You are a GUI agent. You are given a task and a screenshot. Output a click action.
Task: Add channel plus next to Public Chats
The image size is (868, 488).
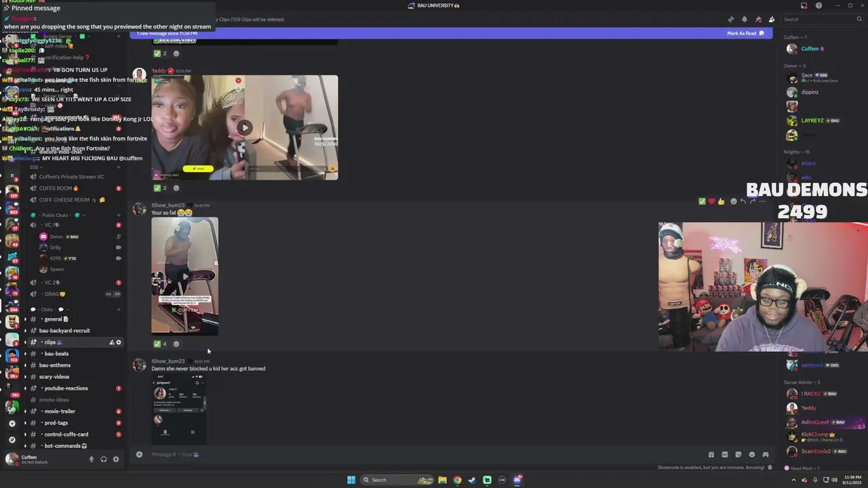[119, 216]
